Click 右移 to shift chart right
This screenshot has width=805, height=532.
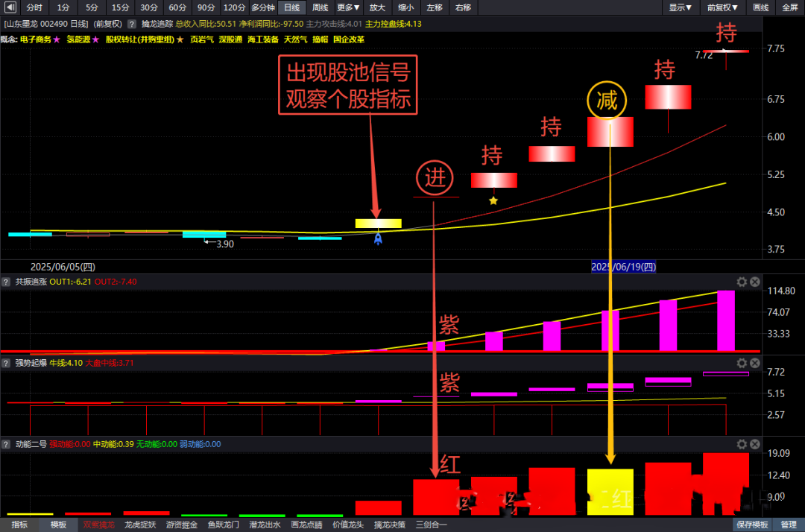click(x=463, y=7)
